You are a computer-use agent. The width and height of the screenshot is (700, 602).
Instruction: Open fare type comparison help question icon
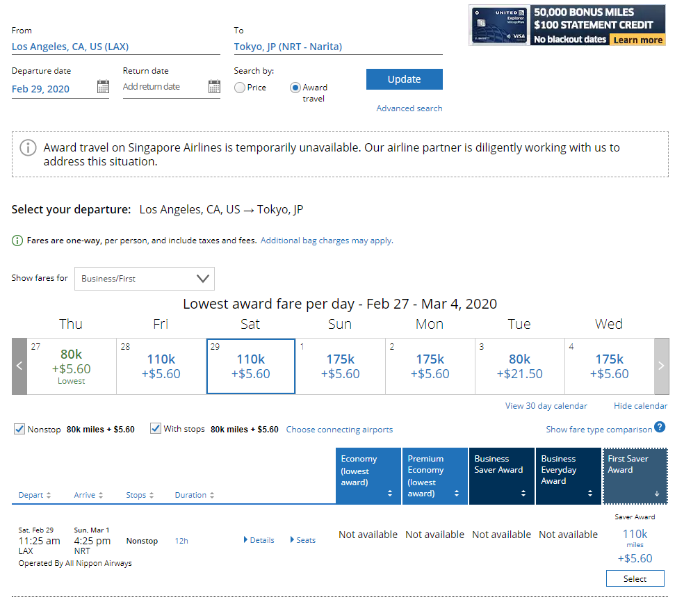(660, 427)
